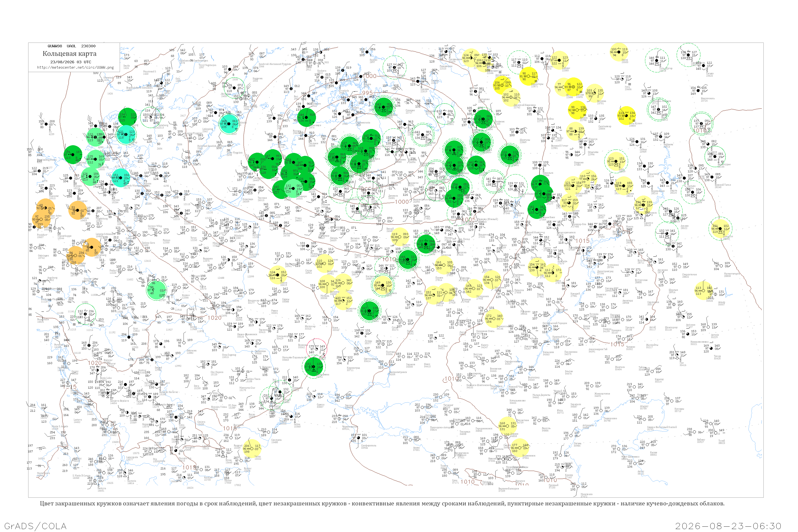This screenshot has height=532, width=798.
Task: Select the station name "Валуйки"
Action: [x=443, y=346]
